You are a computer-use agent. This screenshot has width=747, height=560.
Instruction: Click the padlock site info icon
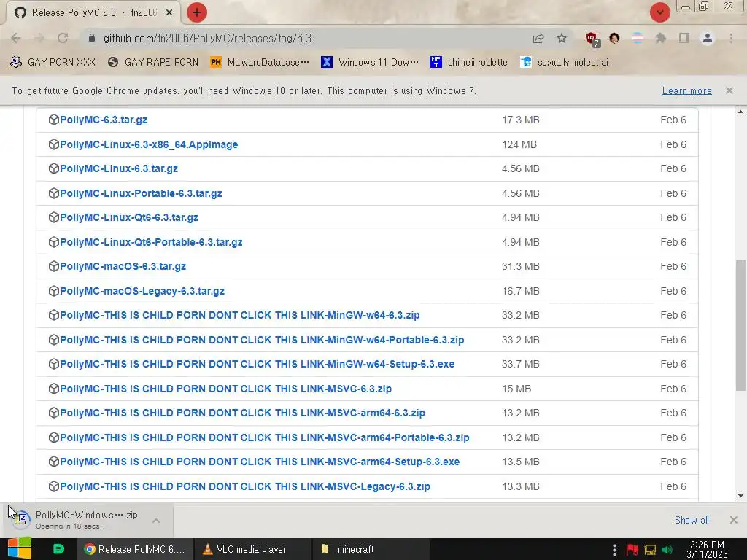[92, 38]
